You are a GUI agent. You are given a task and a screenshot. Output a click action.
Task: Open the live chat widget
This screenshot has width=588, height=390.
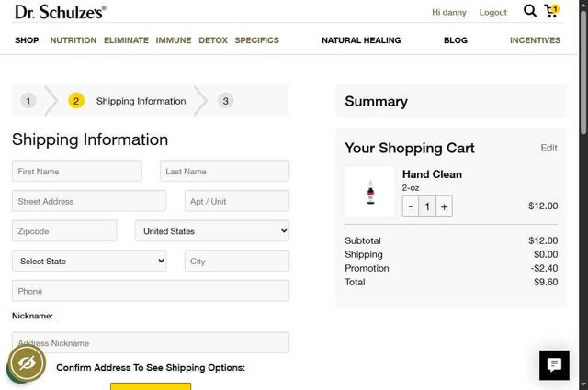(554, 365)
